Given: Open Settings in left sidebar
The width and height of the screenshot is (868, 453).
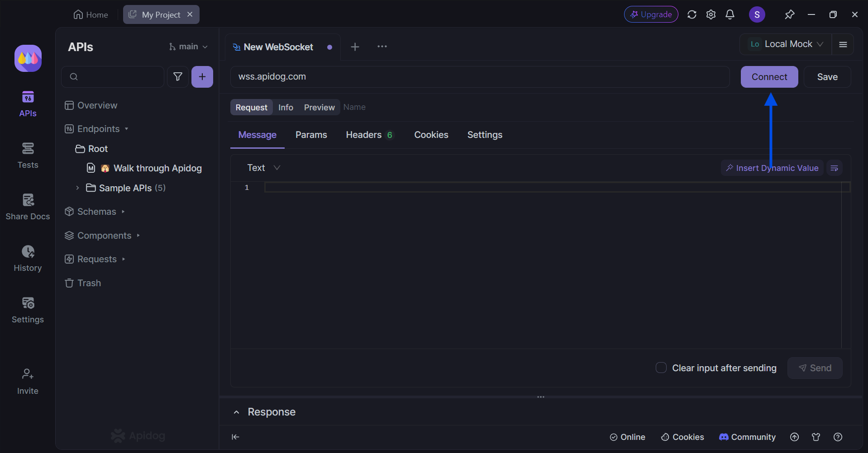Looking at the screenshot, I should pyautogui.click(x=28, y=310).
